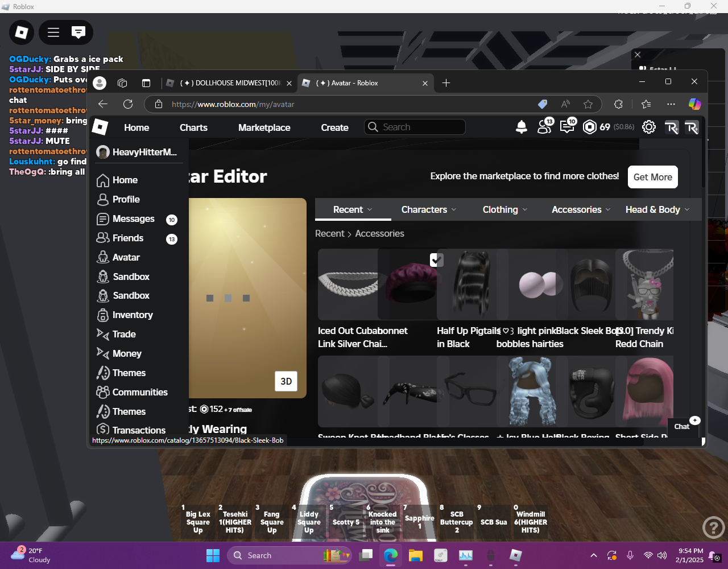The width and height of the screenshot is (728, 569).
Task: Select light pink bobbles hairties thumbnail
Action: 532,284
